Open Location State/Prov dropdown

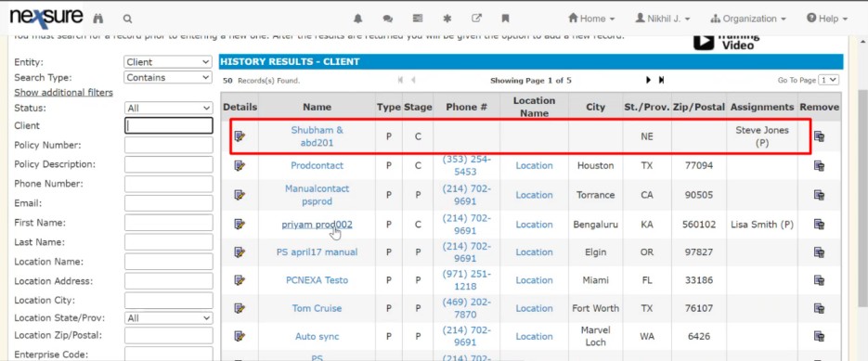tap(168, 318)
